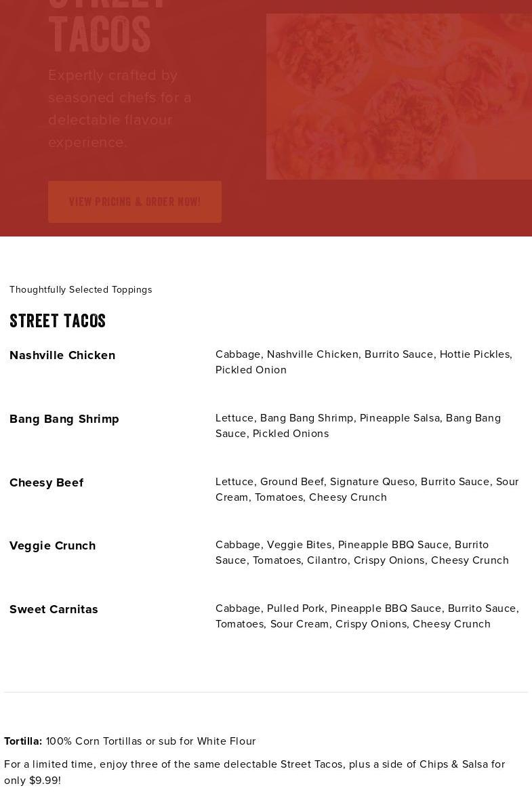Click the Bang Bang Shrimp ingredients description
Image resolution: width=532 pixels, height=807 pixels.
click(358, 426)
